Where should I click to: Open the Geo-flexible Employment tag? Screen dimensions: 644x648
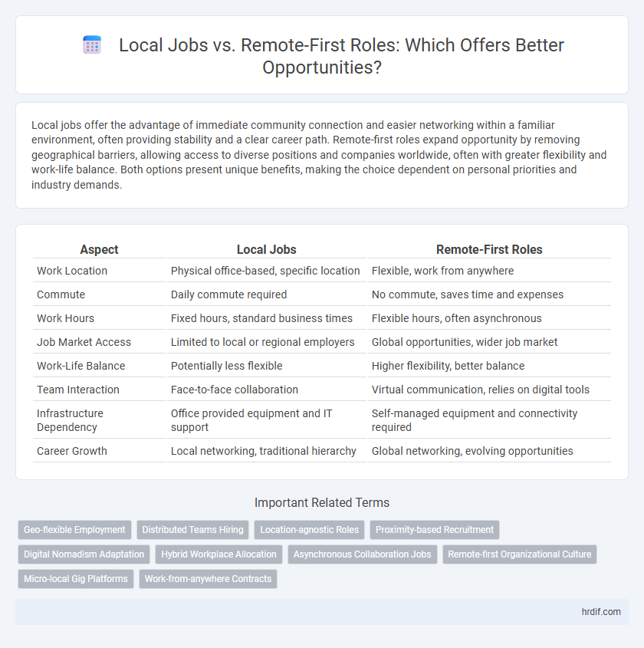click(x=74, y=530)
